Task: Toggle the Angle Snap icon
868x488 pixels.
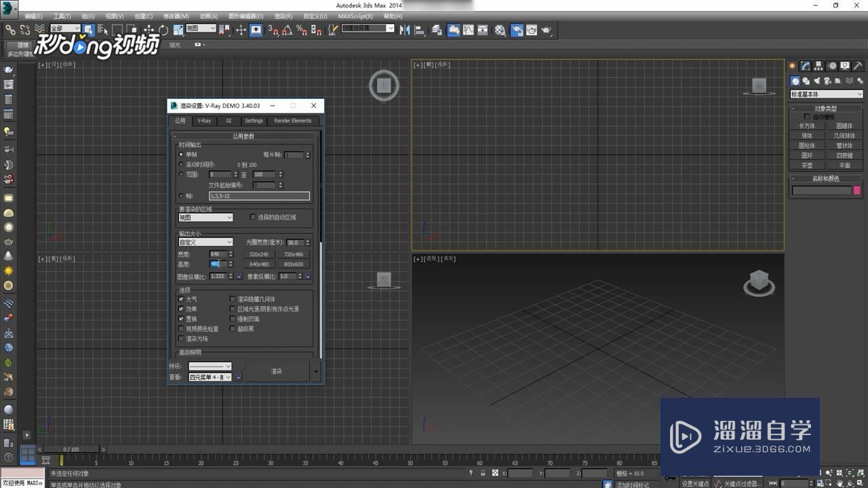Action: pos(287,30)
